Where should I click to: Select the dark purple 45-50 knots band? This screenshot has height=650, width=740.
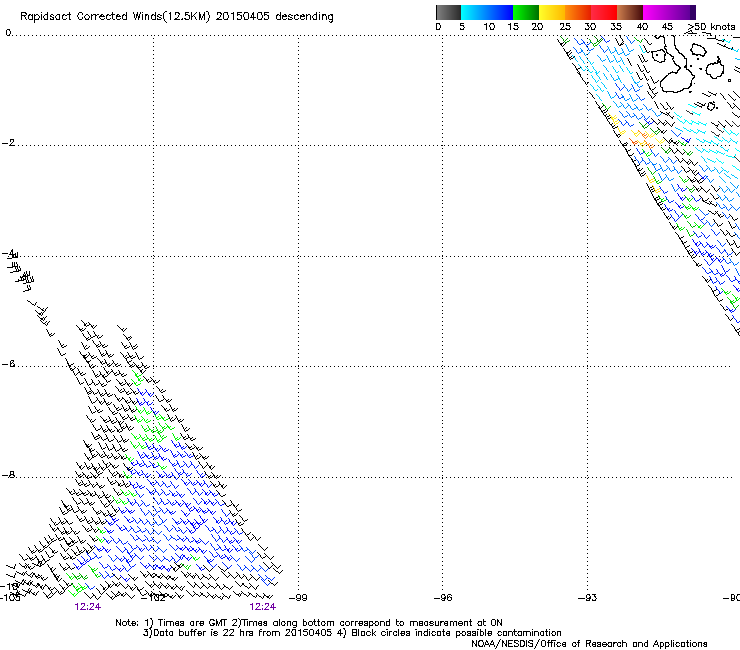pyautogui.click(x=682, y=12)
